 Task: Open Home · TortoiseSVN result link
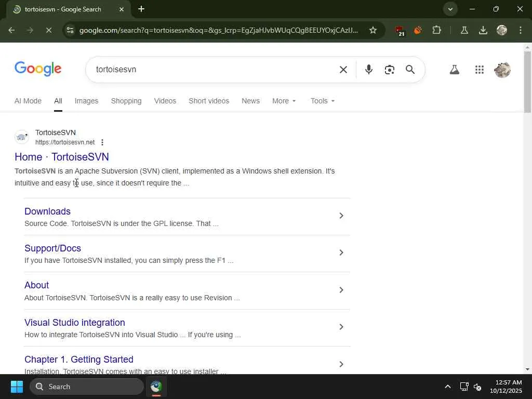pos(62,157)
